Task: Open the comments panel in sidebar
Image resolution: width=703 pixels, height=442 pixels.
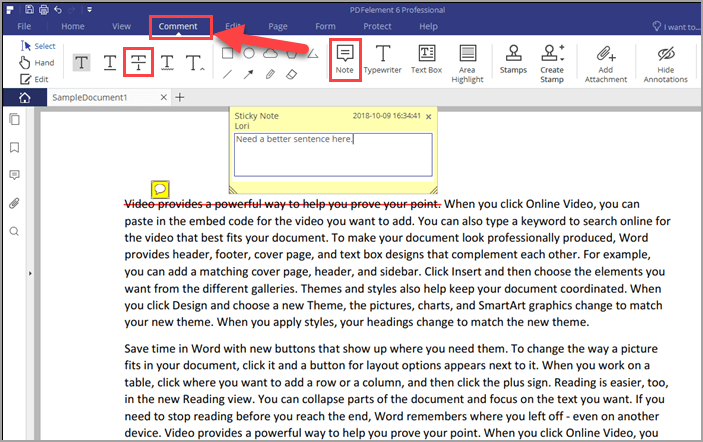Action: 15,175
